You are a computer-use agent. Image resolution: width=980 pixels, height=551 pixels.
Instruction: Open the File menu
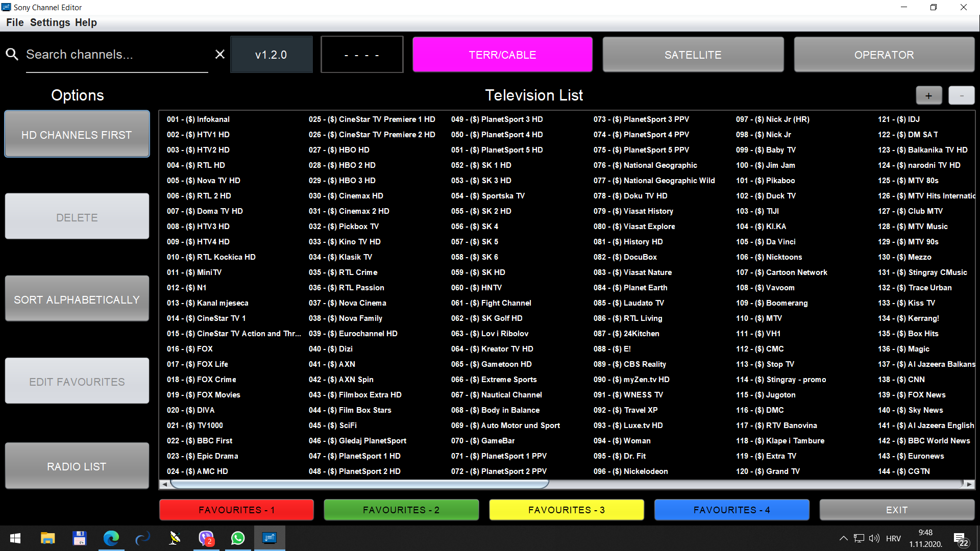14,22
